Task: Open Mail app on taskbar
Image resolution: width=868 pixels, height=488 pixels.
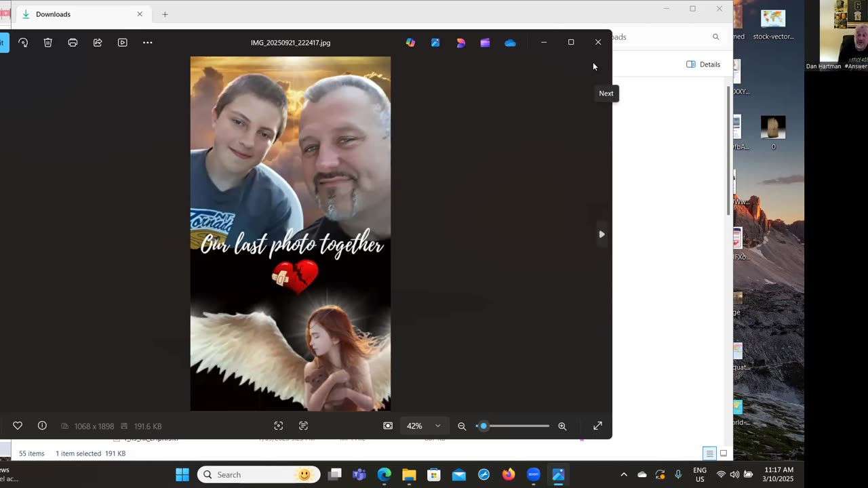Action: coord(459,474)
